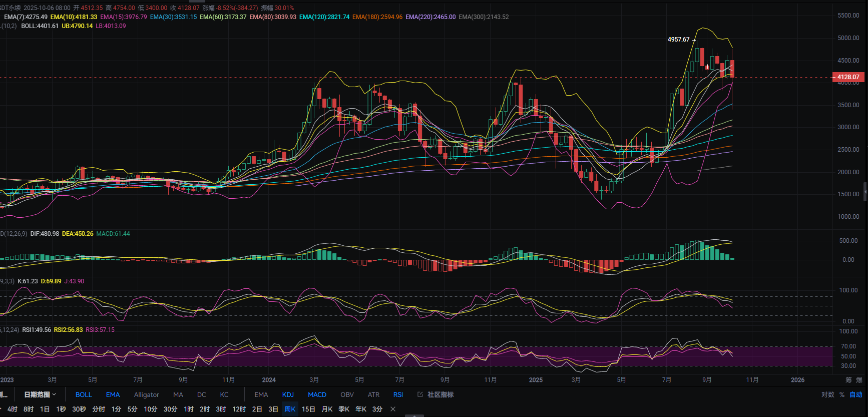Switch price axis to % percentage mode
Screen dimensions: 868x417
842,394
